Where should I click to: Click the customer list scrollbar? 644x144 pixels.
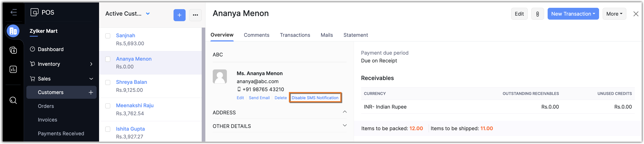pyautogui.click(x=203, y=85)
